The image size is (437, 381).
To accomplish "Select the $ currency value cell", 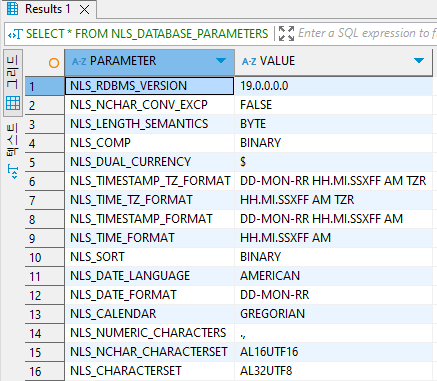I will tap(333, 162).
